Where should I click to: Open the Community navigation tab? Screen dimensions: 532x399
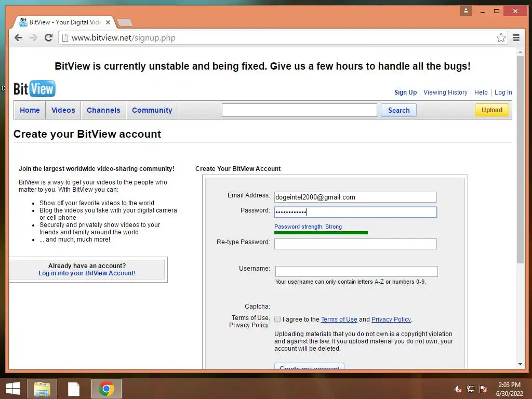click(x=152, y=110)
